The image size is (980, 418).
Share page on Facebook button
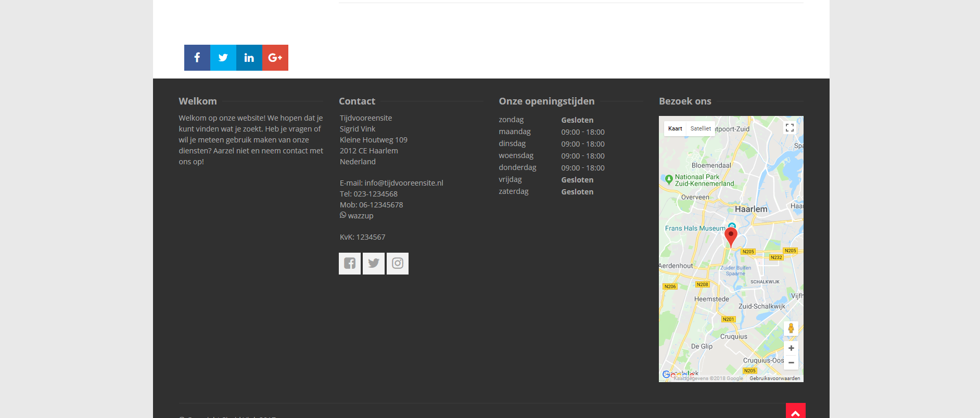point(197,58)
